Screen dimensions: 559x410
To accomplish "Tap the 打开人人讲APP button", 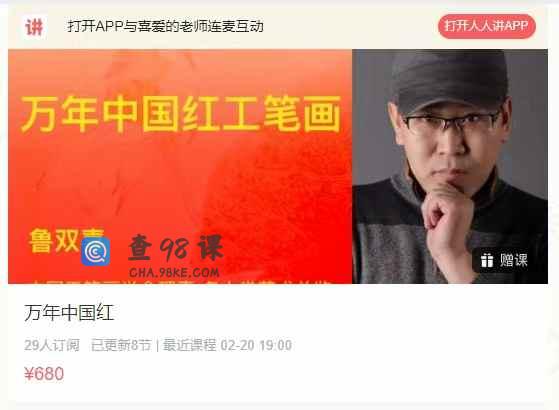I will pyautogui.click(x=487, y=26).
